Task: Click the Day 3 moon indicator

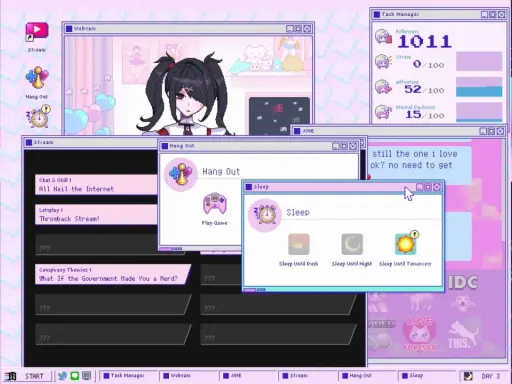Action: point(468,376)
